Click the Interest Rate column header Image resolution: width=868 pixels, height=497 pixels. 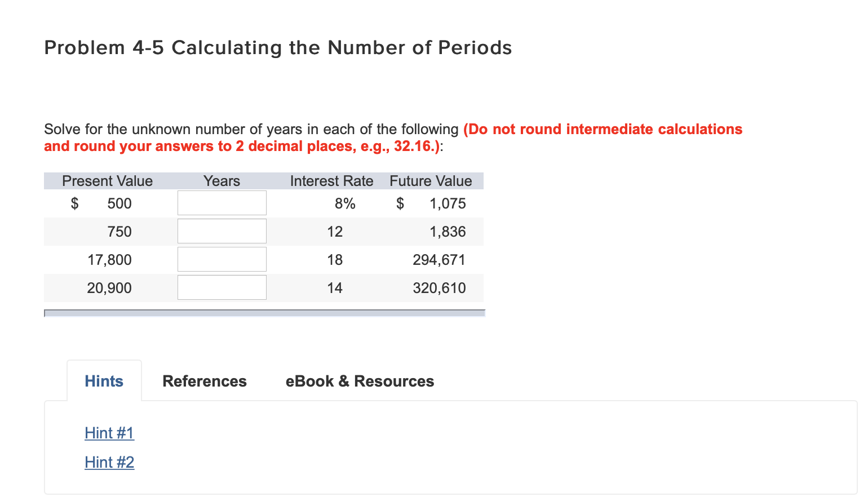click(331, 181)
